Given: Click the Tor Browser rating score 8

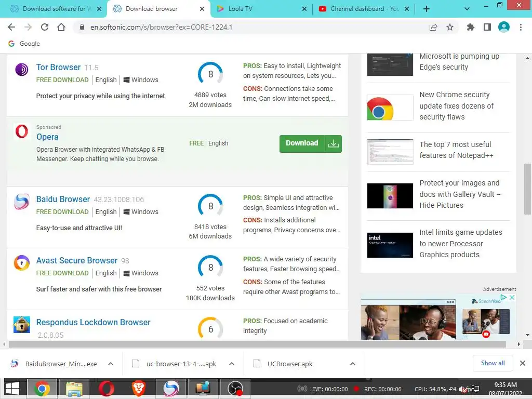Looking at the screenshot, I should click(210, 74).
